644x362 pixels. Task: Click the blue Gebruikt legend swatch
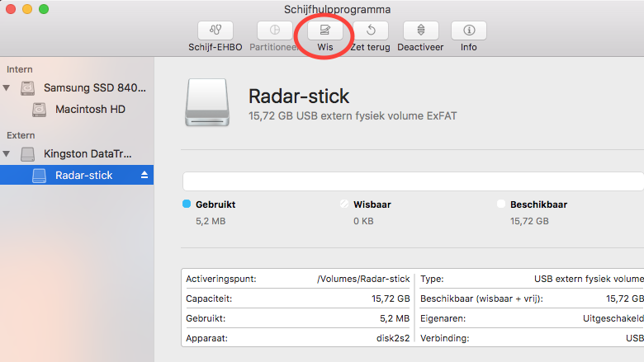(x=187, y=204)
